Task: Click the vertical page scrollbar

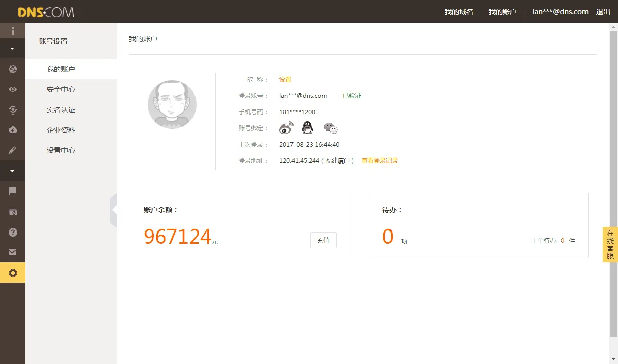Action: (613, 184)
